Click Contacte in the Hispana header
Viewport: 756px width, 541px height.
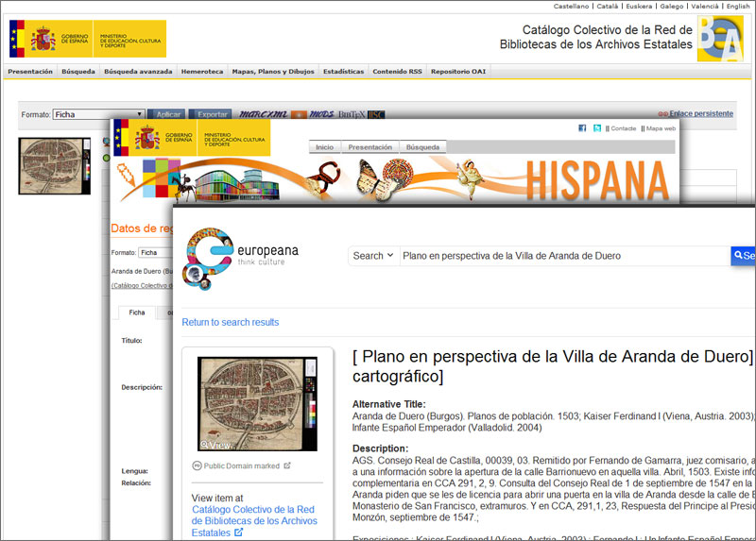pyautogui.click(x=623, y=128)
